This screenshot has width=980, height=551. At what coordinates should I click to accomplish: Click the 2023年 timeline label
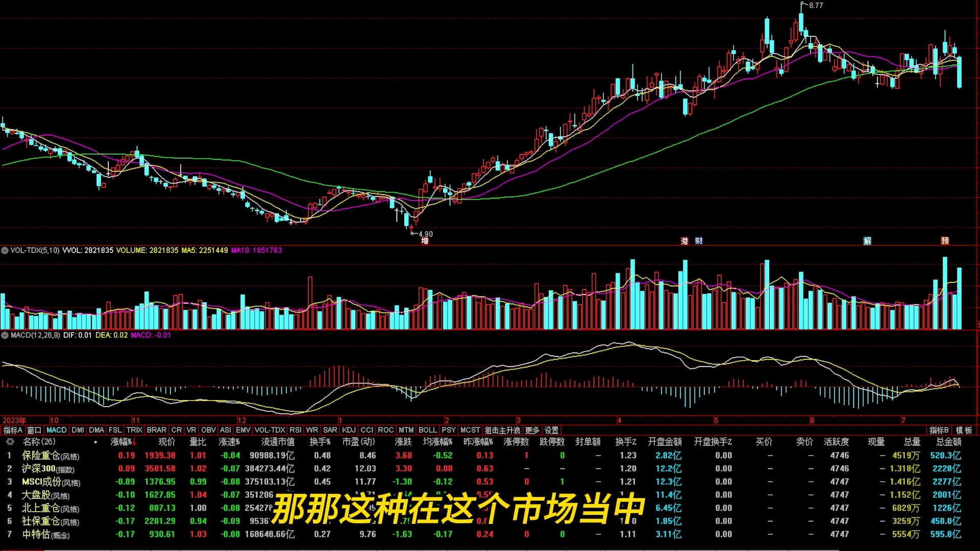[x=14, y=420]
